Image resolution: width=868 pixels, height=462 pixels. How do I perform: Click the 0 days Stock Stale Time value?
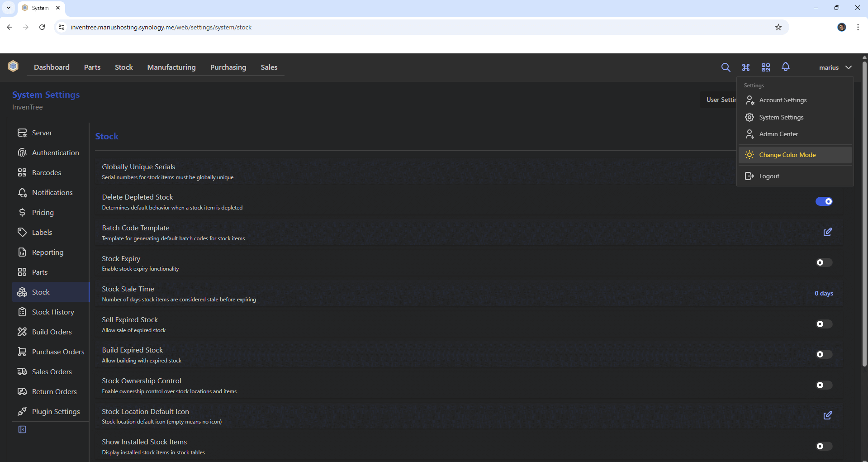[x=824, y=293]
